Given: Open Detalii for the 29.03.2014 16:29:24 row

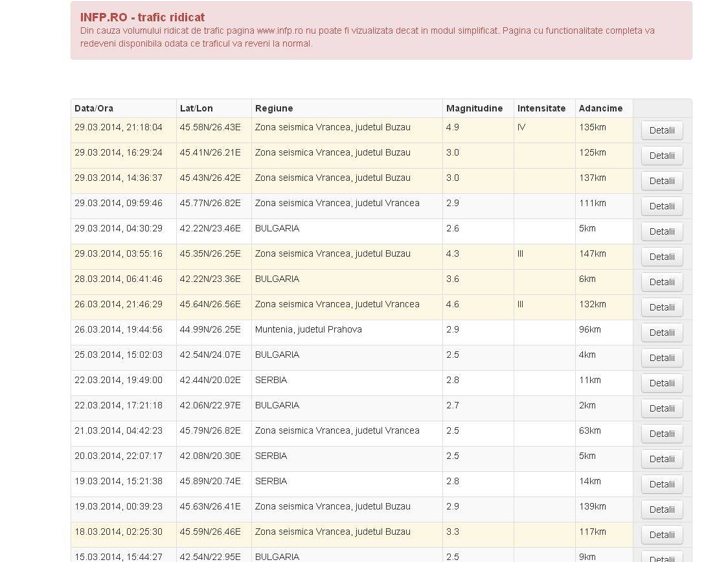Looking at the screenshot, I should click(x=661, y=156).
